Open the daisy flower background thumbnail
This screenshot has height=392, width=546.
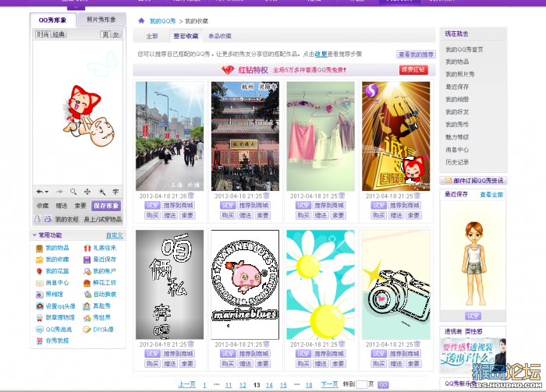point(321,284)
